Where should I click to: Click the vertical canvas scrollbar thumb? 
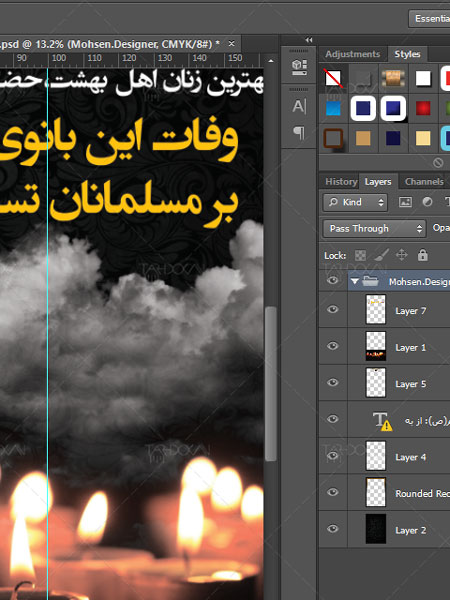tap(271, 384)
